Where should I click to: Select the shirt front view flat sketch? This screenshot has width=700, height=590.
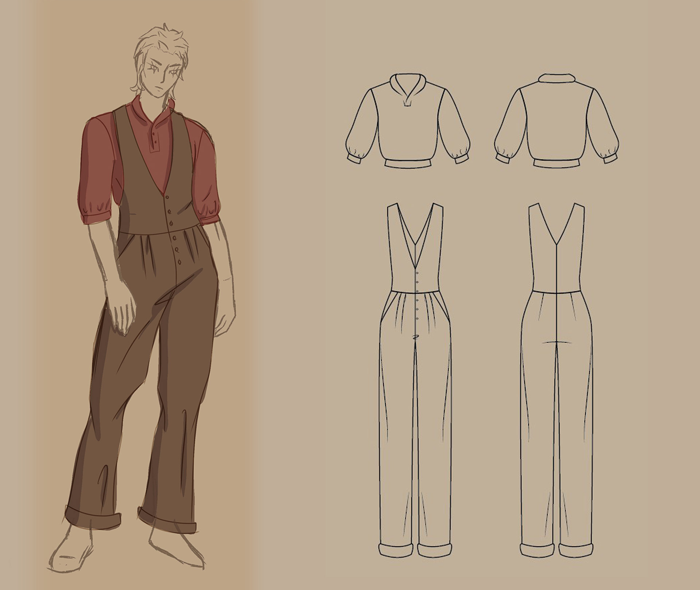408,121
